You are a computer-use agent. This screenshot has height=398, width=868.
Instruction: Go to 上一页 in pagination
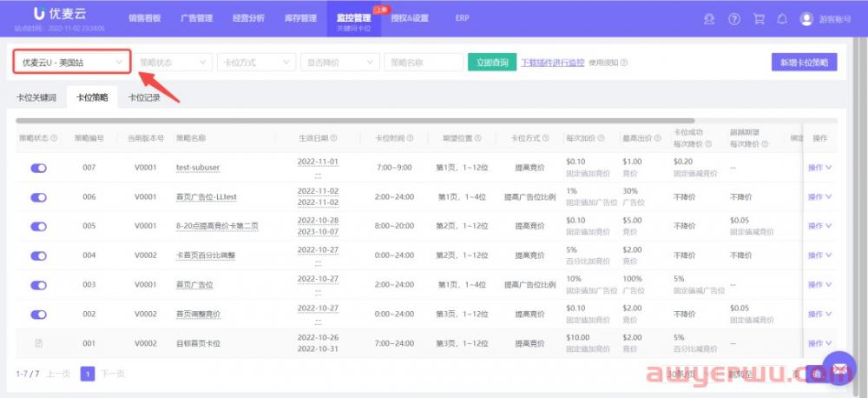point(57,374)
